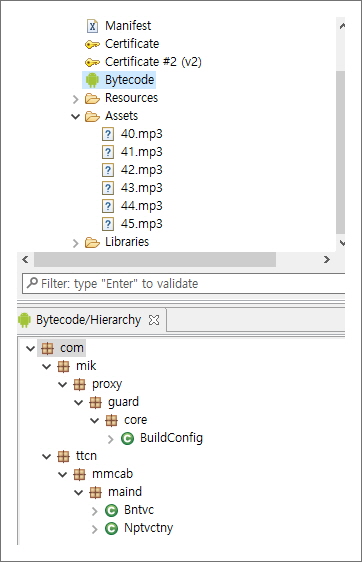Screen dimensions: 362x562
Task: Click the Assets folder icon
Action: (x=92, y=116)
